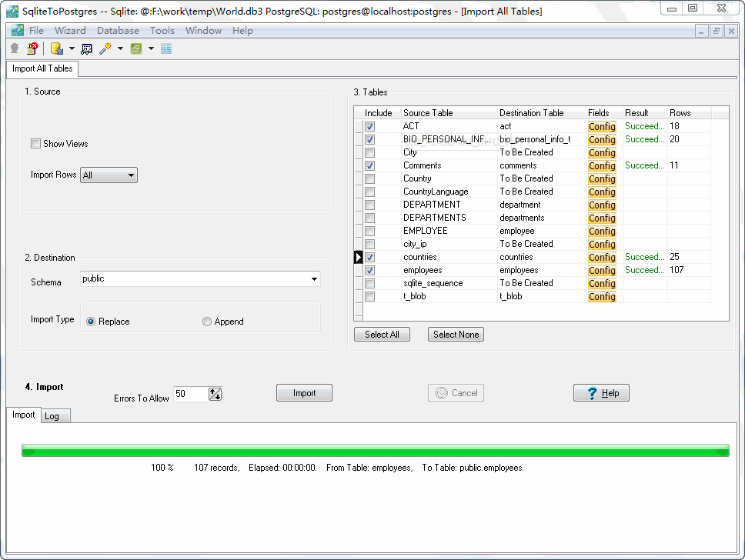
Task: Open Config for the BIO_PERSONAL_INF table
Action: pyautogui.click(x=602, y=140)
